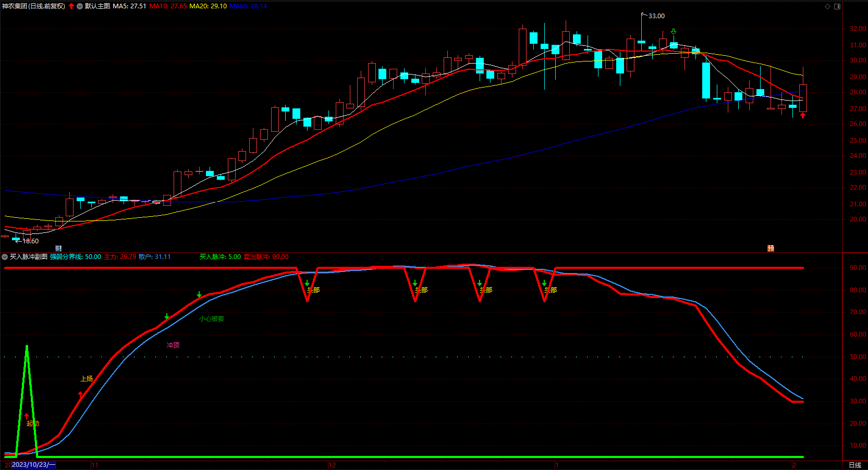The height and width of the screenshot is (470, 868).
Task: Click the MA10 red indicator label
Action: tap(168, 6)
